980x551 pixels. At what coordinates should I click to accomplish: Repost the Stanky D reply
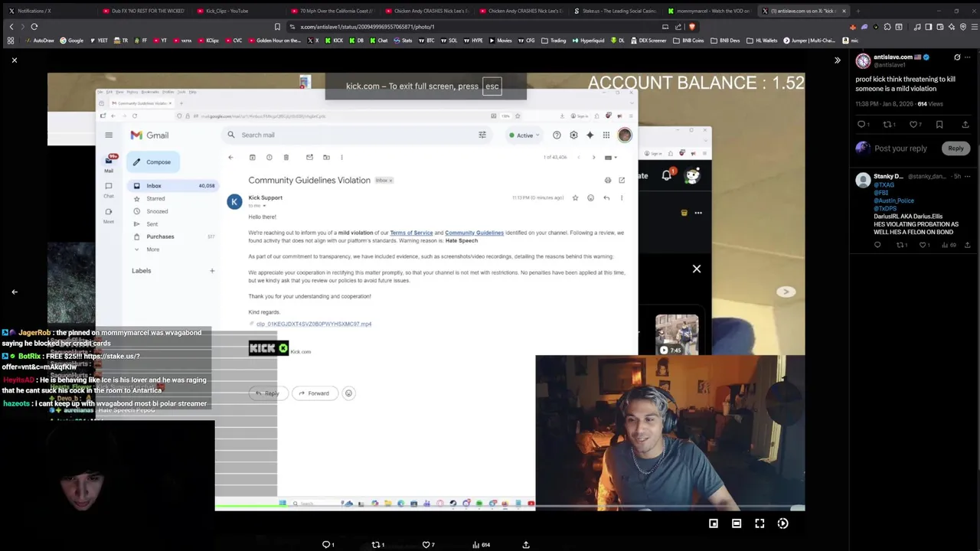tap(901, 245)
